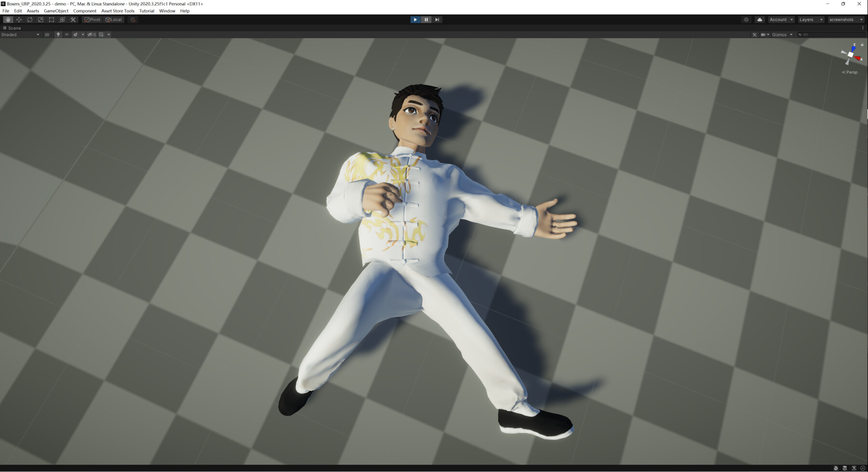Open Collab services hexagon icon
Screen dimensions: 868x472
point(746,20)
